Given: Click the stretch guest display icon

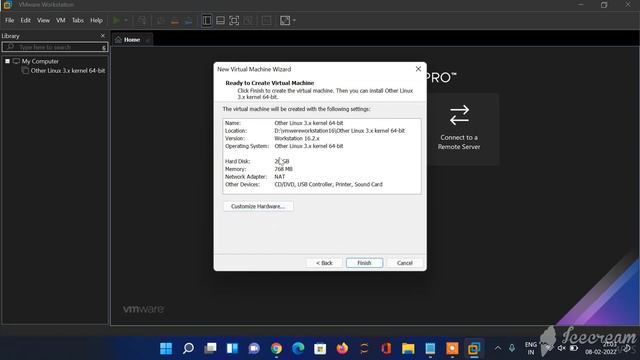Looking at the screenshot, I should tap(285, 20).
